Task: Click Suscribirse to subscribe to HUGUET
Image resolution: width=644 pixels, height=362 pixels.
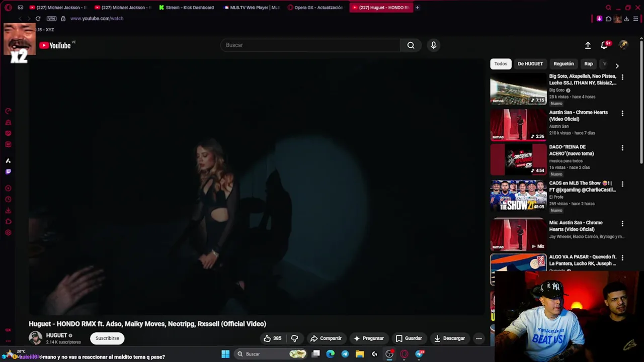Action: click(107, 338)
